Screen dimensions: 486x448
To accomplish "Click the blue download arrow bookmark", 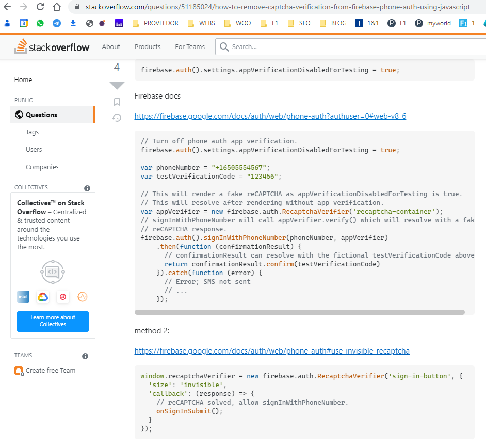I will (x=73, y=23).
